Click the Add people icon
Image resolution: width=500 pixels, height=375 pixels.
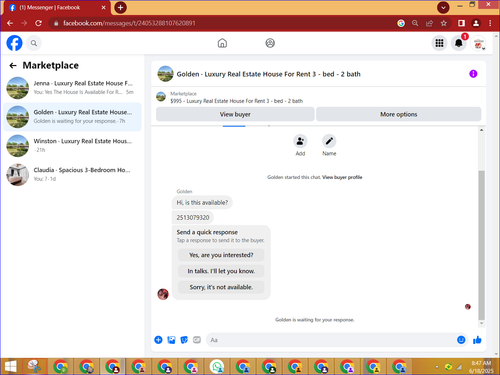click(x=300, y=141)
